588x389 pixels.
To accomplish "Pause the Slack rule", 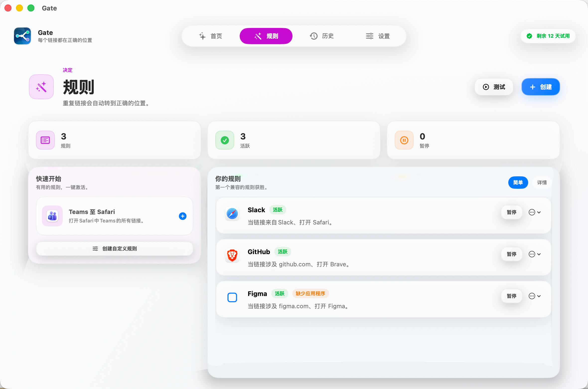I will pos(512,212).
